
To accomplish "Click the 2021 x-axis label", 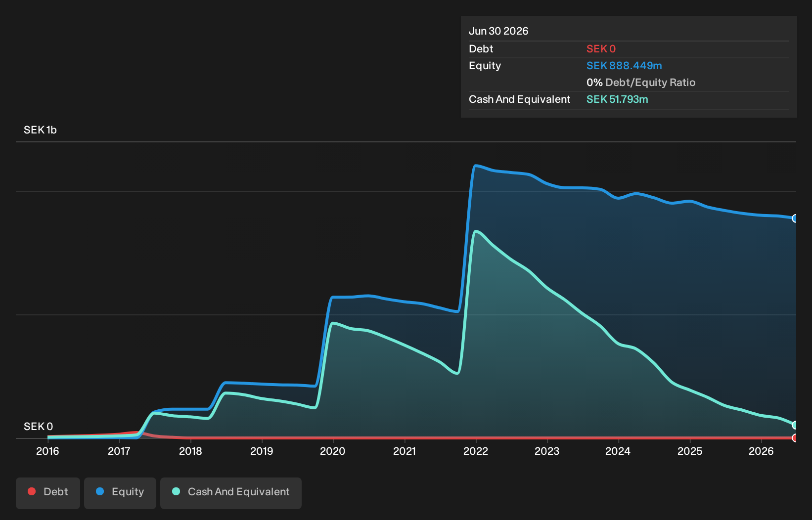I will tap(405, 451).
